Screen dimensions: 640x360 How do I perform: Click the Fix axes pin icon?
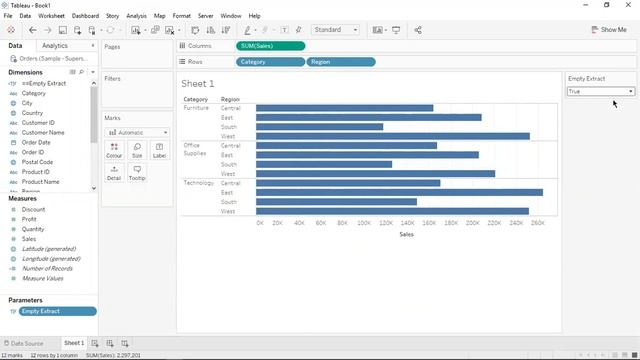tap(299, 30)
